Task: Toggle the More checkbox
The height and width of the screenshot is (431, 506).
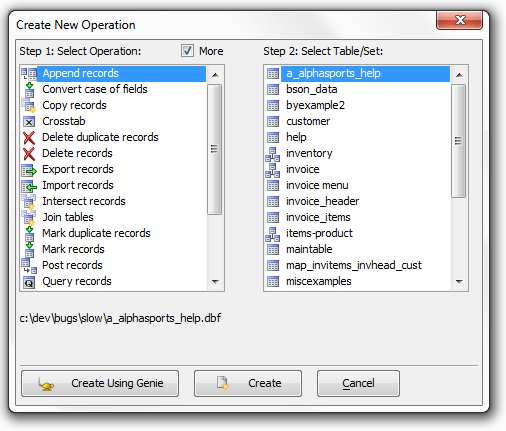Action: 187,51
